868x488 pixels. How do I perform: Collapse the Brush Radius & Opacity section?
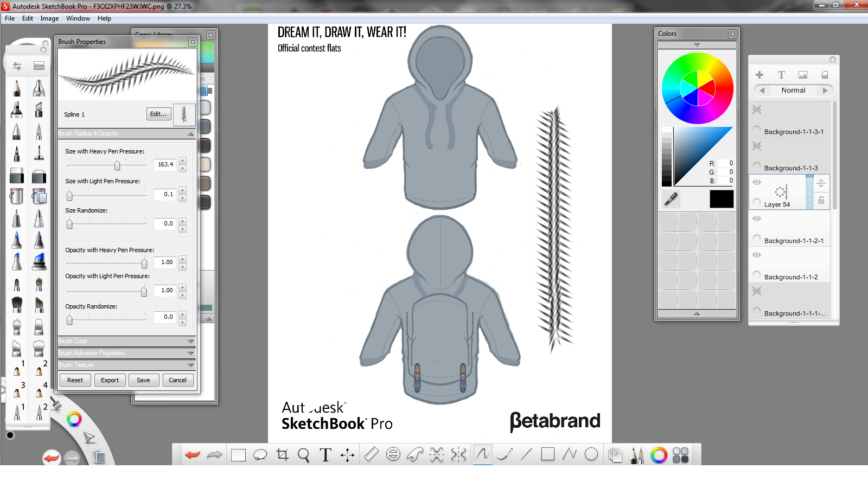190,134
